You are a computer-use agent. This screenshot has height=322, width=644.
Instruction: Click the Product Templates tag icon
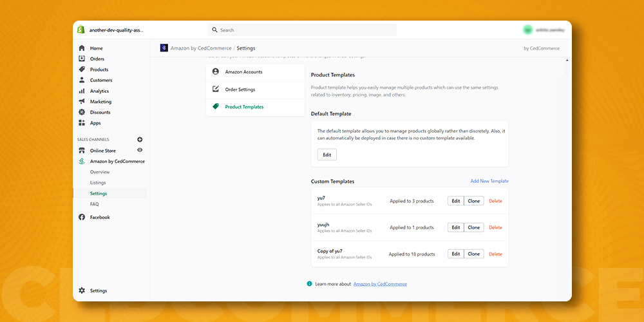(216, 106)
